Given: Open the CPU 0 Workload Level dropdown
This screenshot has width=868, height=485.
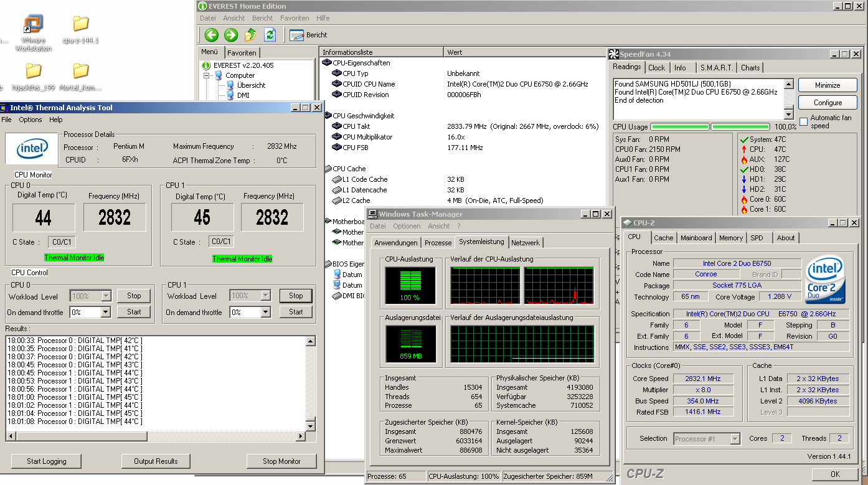Looking at the screenshot, I should [106, 296].
